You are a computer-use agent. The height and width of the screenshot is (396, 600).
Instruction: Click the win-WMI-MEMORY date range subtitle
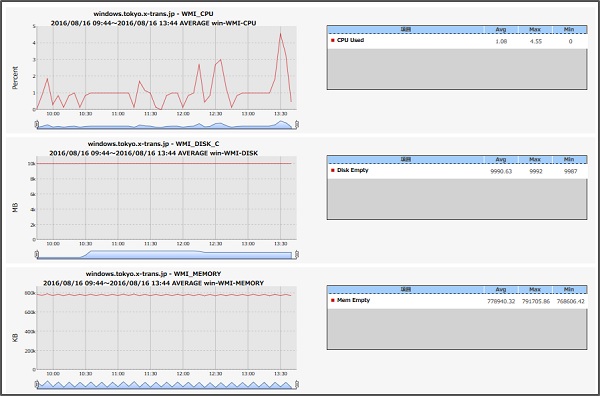[153, 283]
